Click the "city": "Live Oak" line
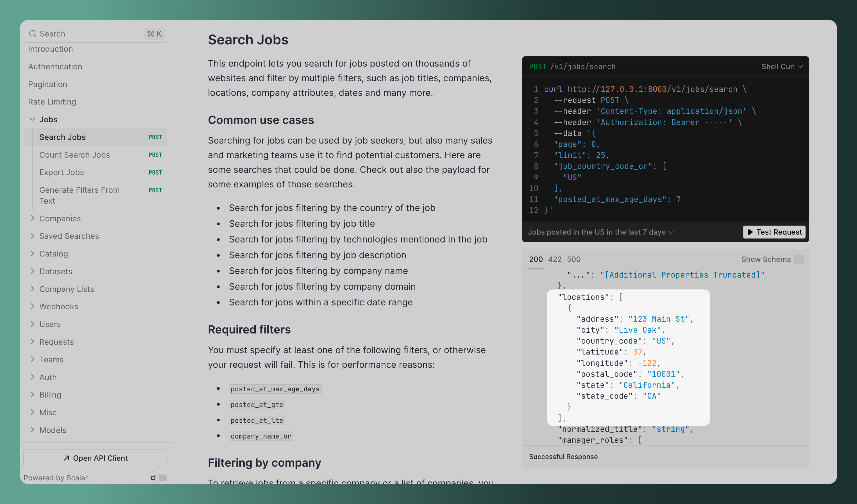Image resolution: width=857 pixels, height=504 pixels. tap(621, 330)
